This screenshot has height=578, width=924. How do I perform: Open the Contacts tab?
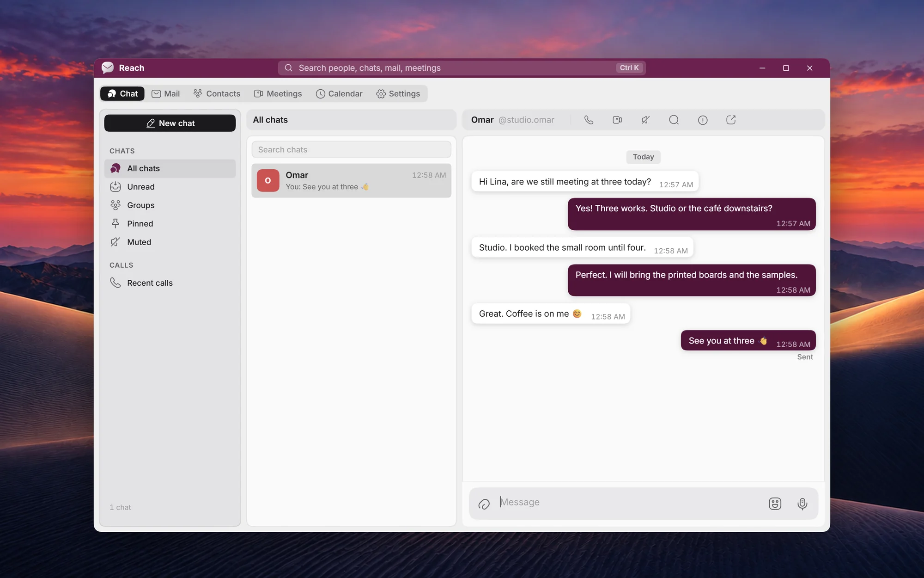tap(217, 94)
